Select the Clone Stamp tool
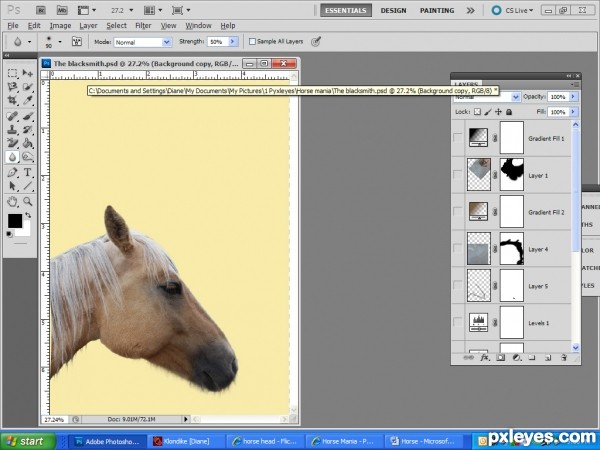 pyautogui.click(x=12, y=130)
